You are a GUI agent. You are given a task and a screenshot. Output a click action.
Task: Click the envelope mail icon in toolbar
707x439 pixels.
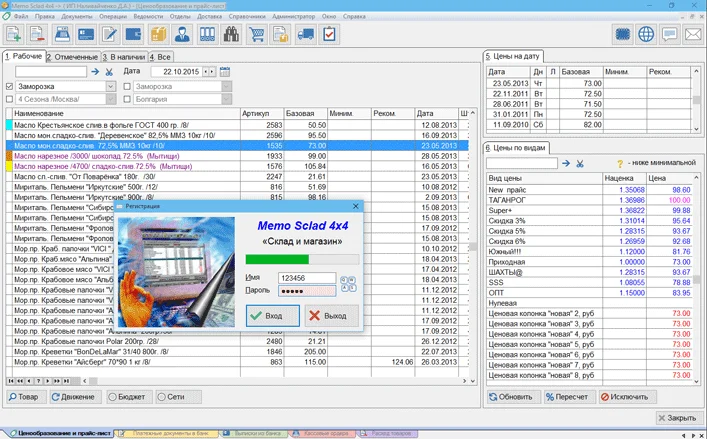694,34
